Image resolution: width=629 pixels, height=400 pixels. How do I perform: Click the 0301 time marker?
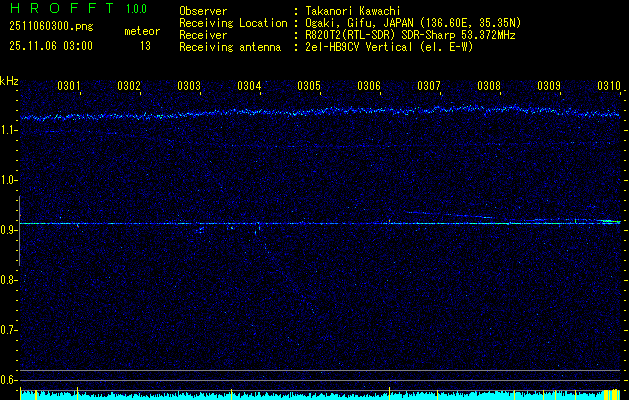pos(69,87)
